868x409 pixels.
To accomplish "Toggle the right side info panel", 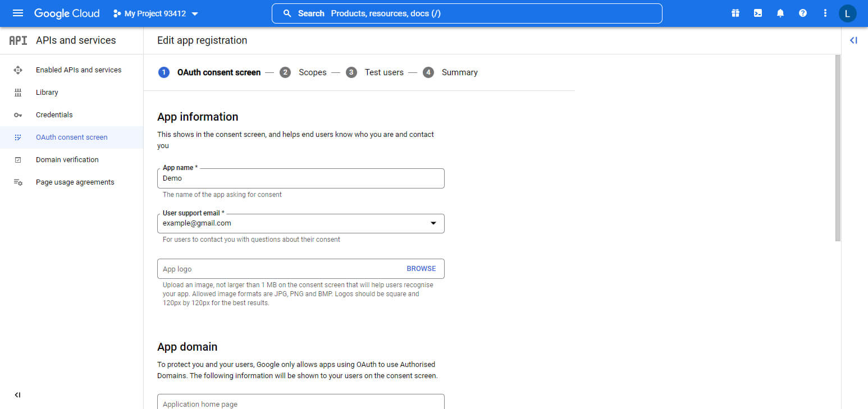I will coord(853,40).
